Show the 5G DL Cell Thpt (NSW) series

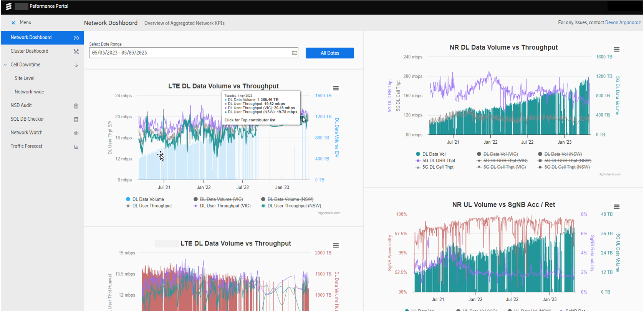(564, 167)
